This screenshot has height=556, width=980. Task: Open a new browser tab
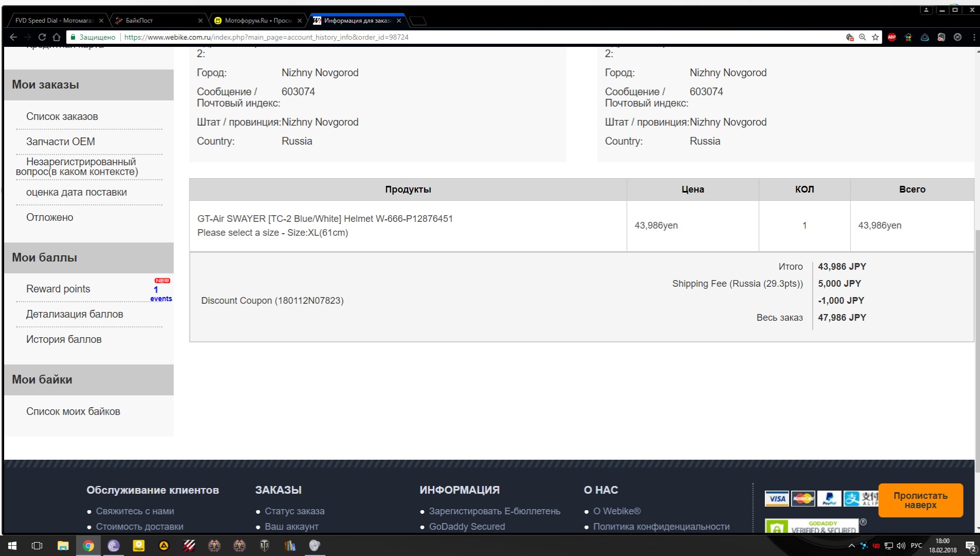[418, 21]
